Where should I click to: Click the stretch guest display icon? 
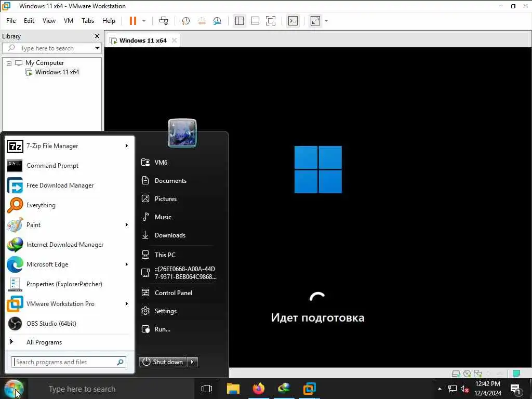(315, 21)
